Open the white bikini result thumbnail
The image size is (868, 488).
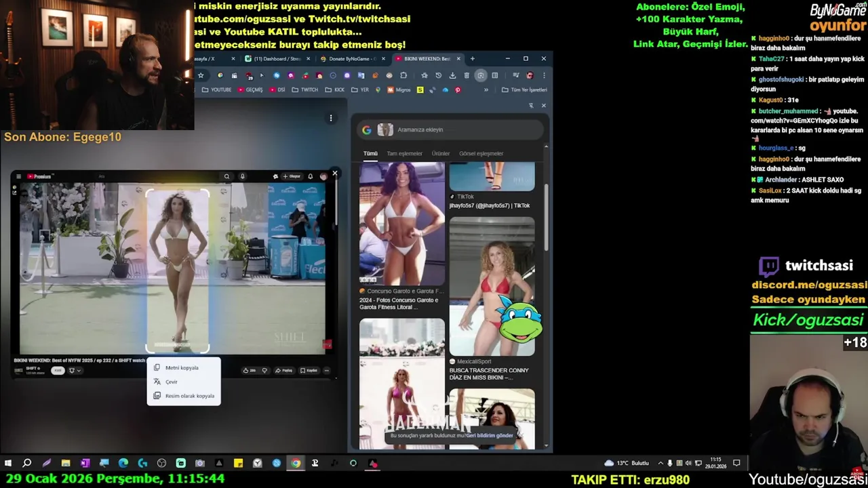click(402, 223)
